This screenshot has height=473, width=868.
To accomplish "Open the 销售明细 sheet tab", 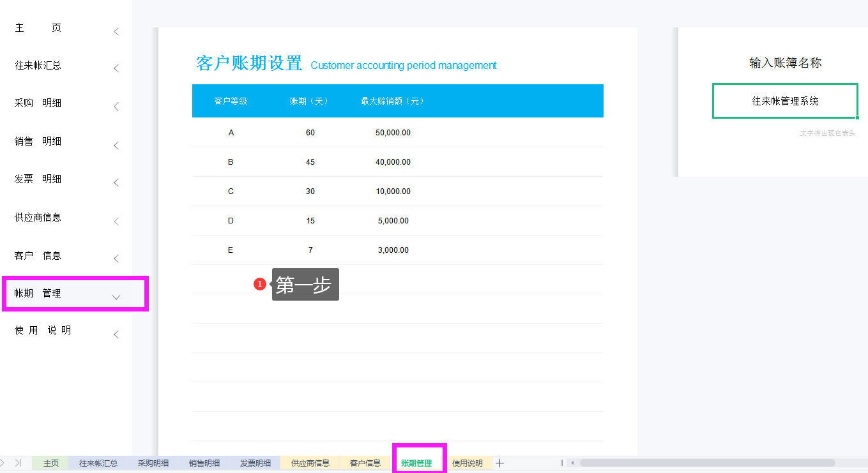I will point(204,463).
